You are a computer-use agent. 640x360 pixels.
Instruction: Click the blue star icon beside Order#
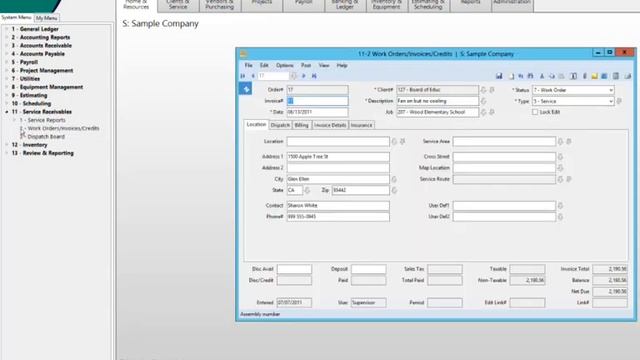(x=245, y=89)
